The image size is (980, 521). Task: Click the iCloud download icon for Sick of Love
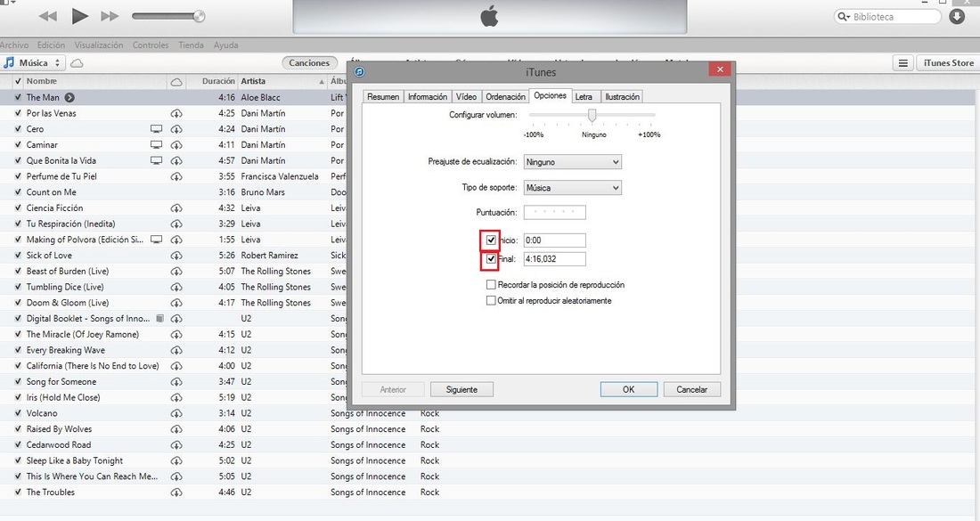point(176,256)
